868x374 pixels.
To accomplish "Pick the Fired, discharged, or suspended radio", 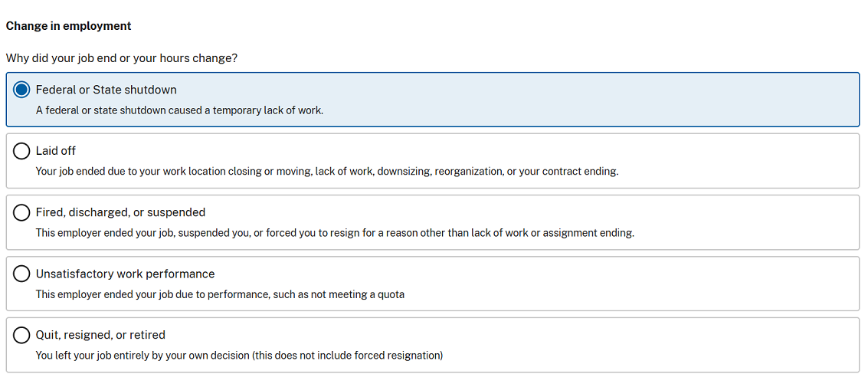I will pos(22,212).
